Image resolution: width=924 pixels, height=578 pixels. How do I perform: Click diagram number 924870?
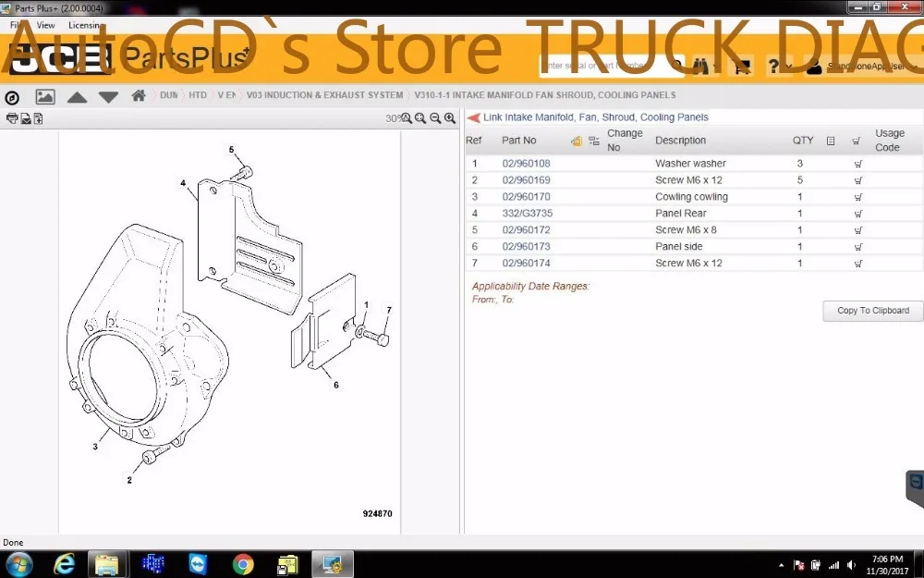click(x=377, y=513)
